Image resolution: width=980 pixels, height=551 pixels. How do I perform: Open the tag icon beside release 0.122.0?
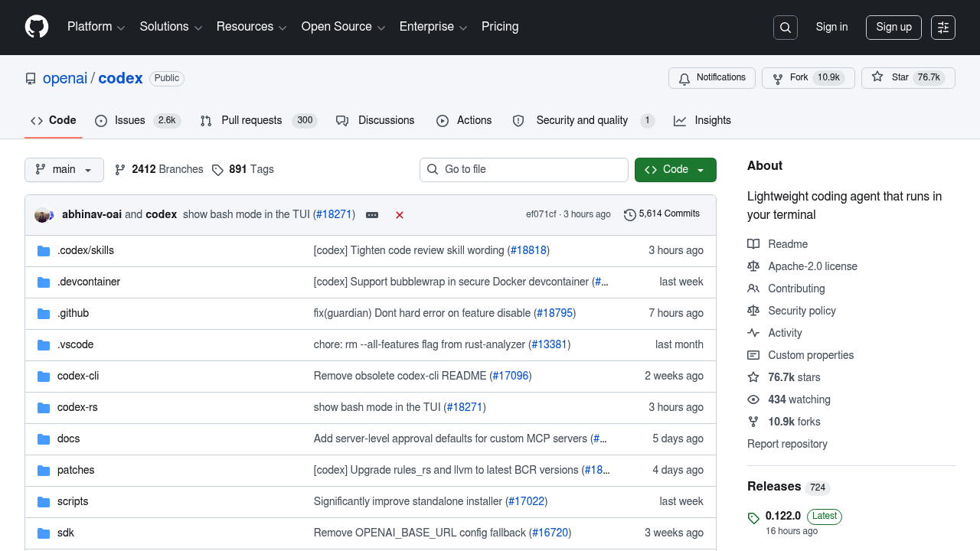(x=753, y=518)
